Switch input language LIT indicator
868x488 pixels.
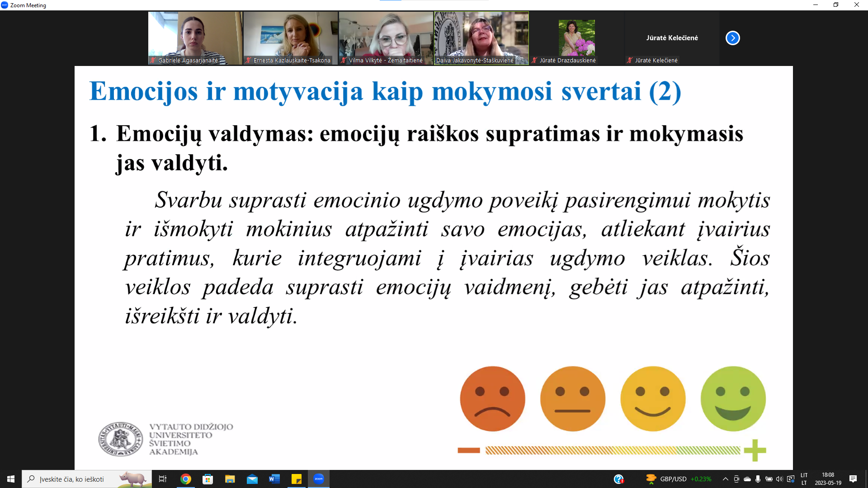tap(804, 479)
